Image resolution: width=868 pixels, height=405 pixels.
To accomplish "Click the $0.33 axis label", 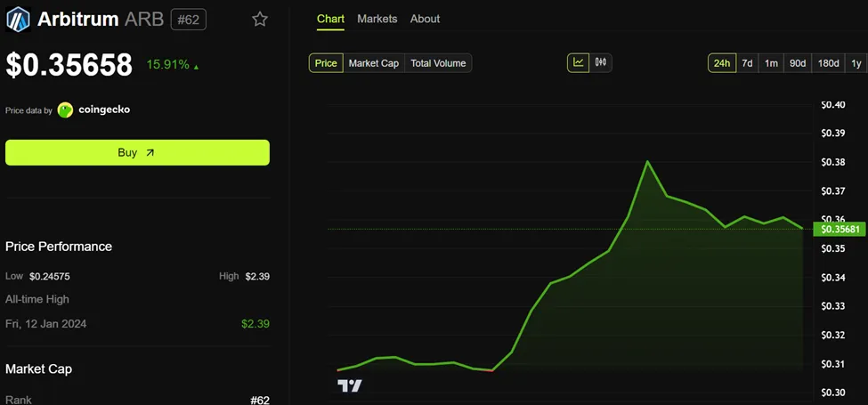I will pyautogui.click(x=832, y=306).
